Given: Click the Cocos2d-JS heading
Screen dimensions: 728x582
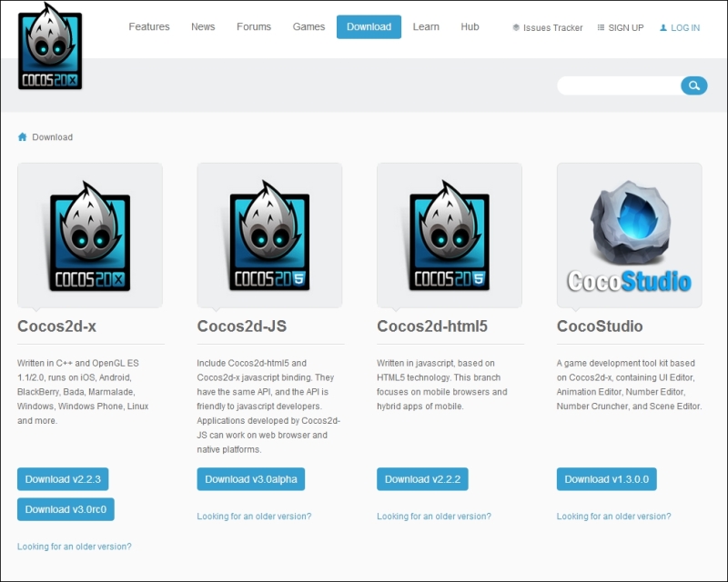Looking at the screenshot, I should pyautogui.click(x=242, y=326).
